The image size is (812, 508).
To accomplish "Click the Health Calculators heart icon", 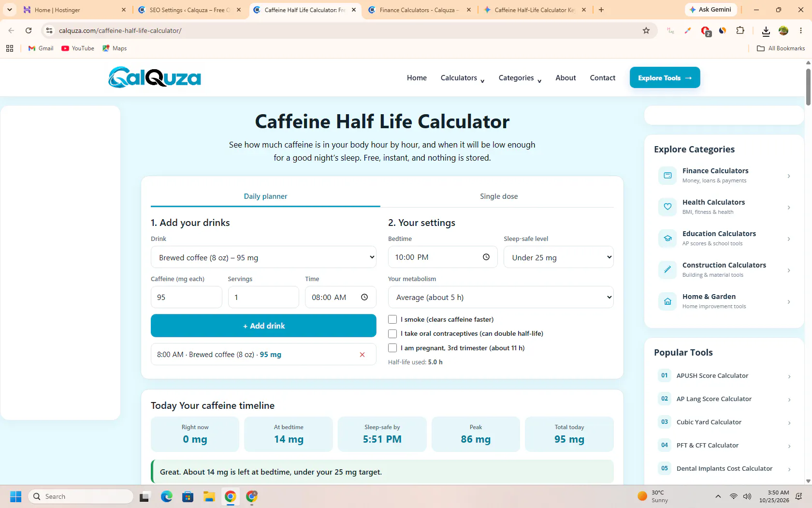I will click(x=667, y=207).
